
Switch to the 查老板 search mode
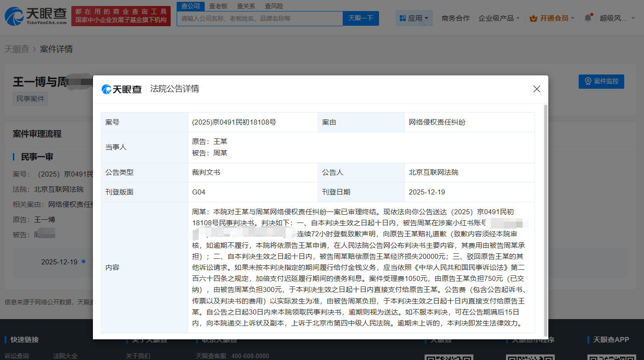tap(218, 6)
